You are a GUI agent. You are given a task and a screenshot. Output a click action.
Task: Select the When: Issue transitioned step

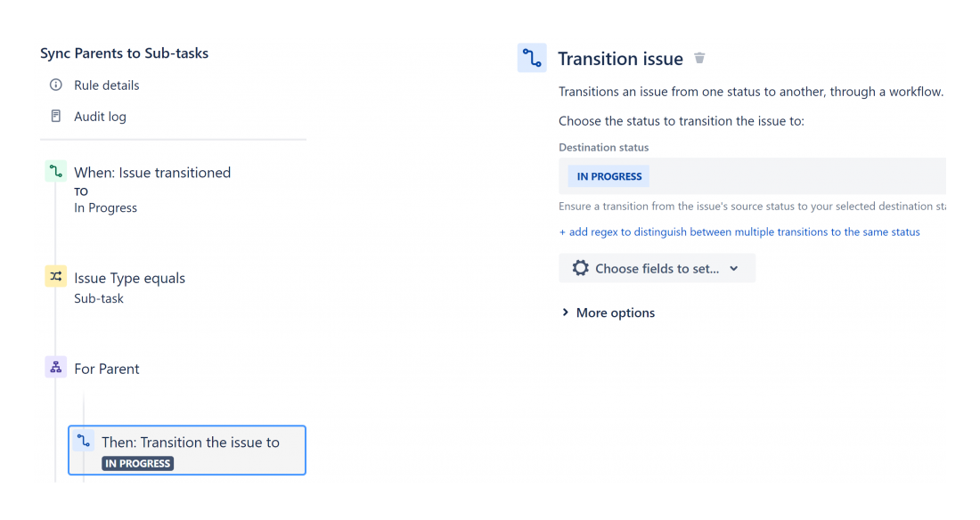coord(151,171)
